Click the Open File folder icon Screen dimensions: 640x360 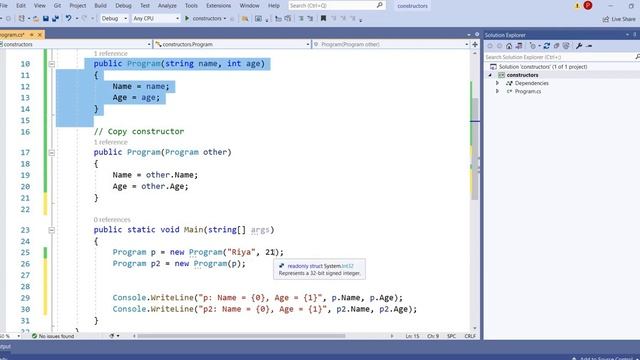(36, 18)
